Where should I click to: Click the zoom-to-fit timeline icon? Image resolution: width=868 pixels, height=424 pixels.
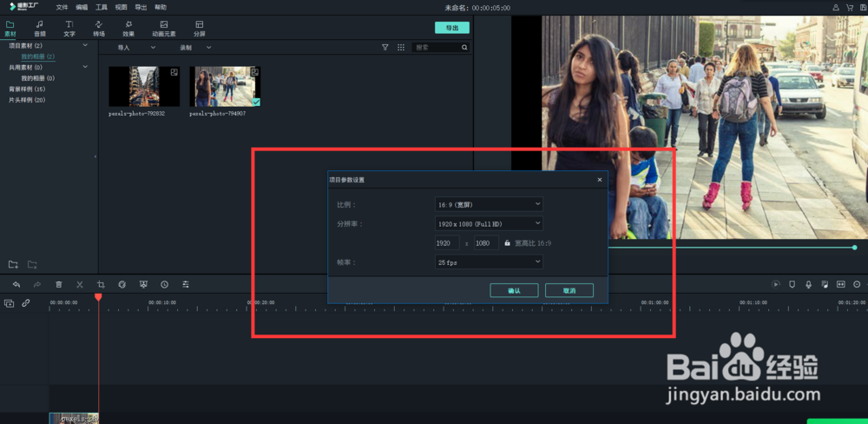(841, 284)
